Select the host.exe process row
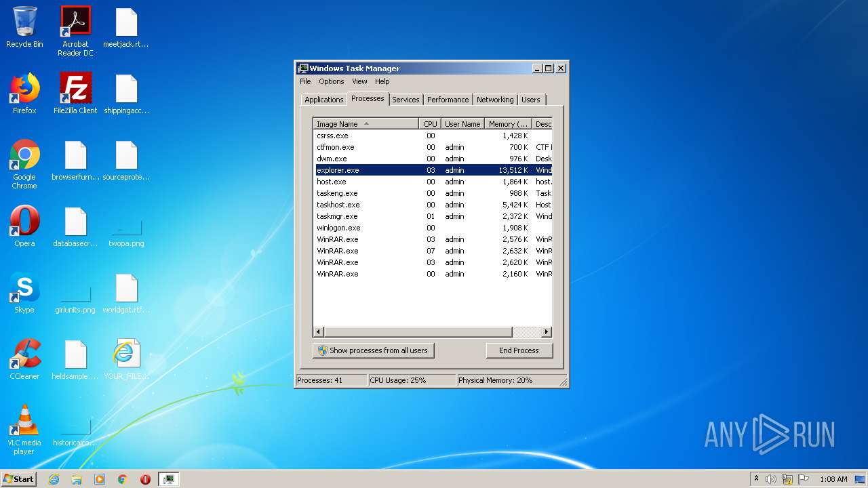The height and width of the screenshot is (488, 868). [433, 182]
